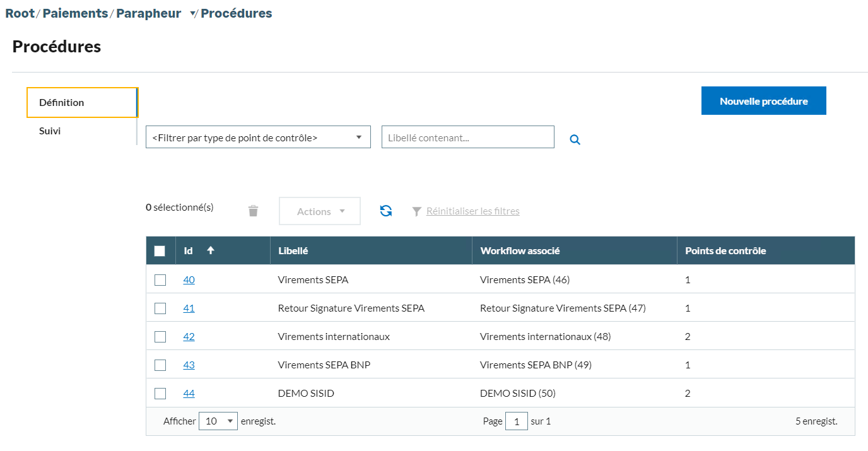Click the Id column sort arrow

[211, 250]
